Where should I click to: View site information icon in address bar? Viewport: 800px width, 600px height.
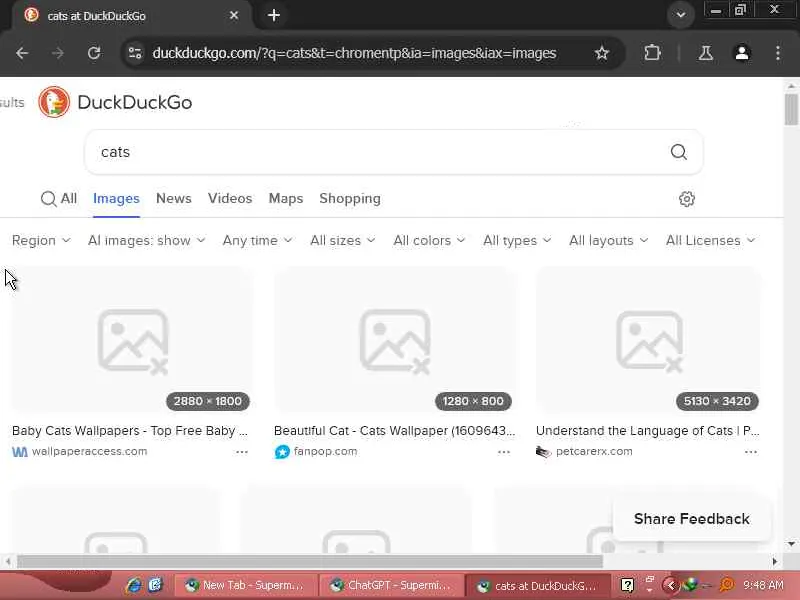point(135,53)
